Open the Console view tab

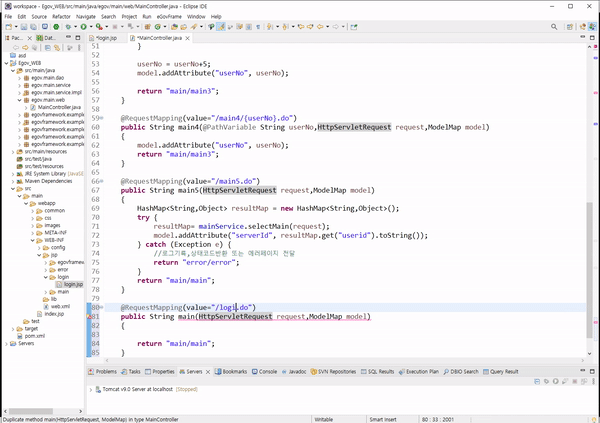click(x=267, y=371)
